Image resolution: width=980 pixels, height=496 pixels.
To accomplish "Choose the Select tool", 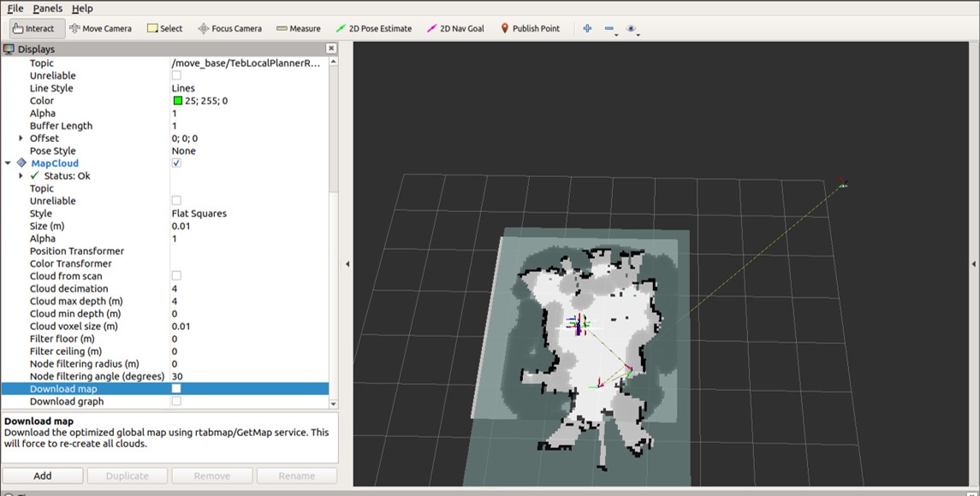I will point(164,28).
